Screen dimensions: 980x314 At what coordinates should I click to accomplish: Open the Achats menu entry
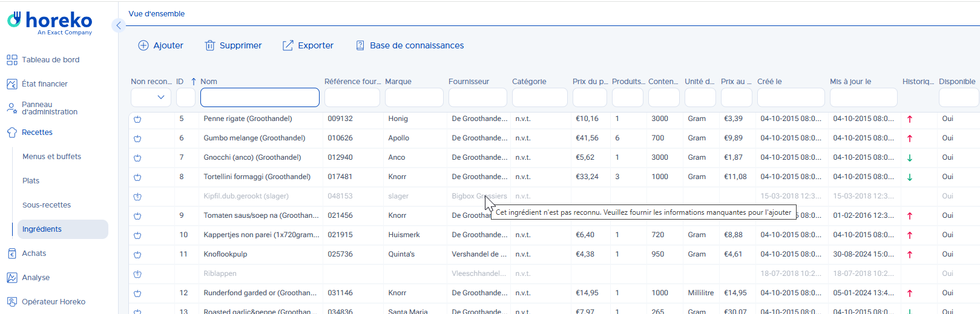tap(34, 253)
